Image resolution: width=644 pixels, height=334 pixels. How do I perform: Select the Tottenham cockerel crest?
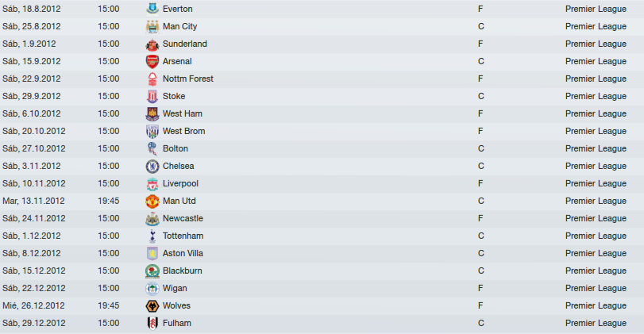click(x=152, y=236)
